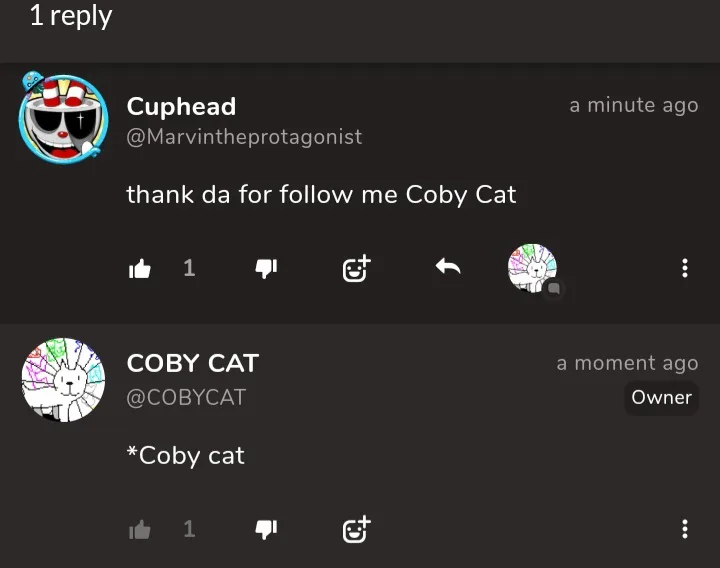The image size is (720, 568).
Task: Visit the @COBYCAT handle
Action: point(186,397)
